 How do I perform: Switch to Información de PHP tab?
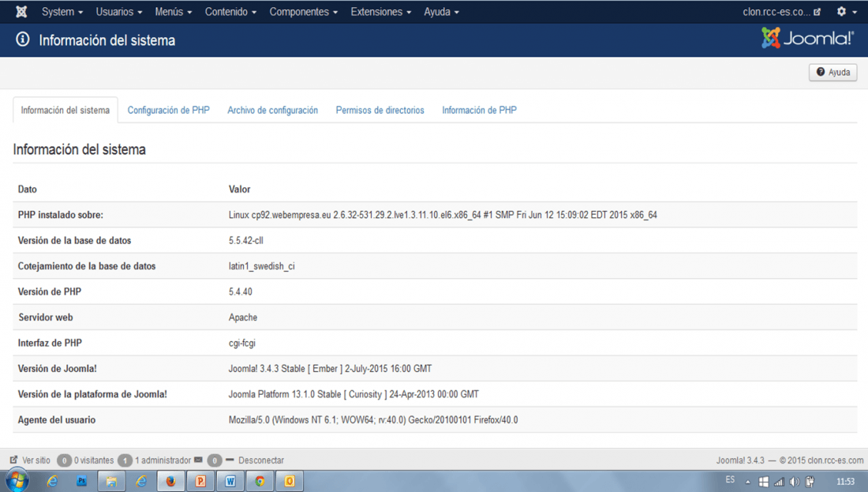tap(479, 110)
